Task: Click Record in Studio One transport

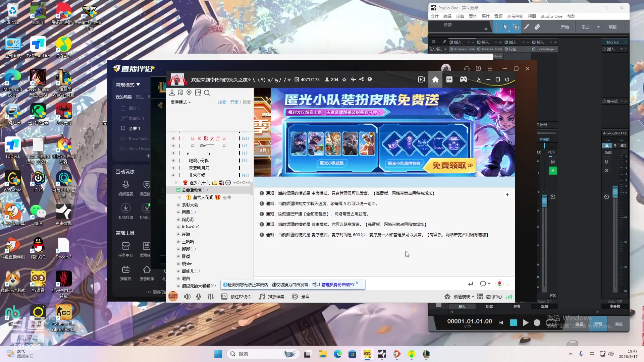Action: 537,322
